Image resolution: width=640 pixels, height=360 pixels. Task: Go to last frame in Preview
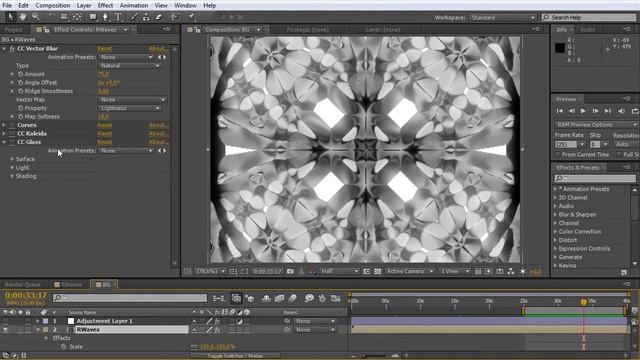click(608, 111)
